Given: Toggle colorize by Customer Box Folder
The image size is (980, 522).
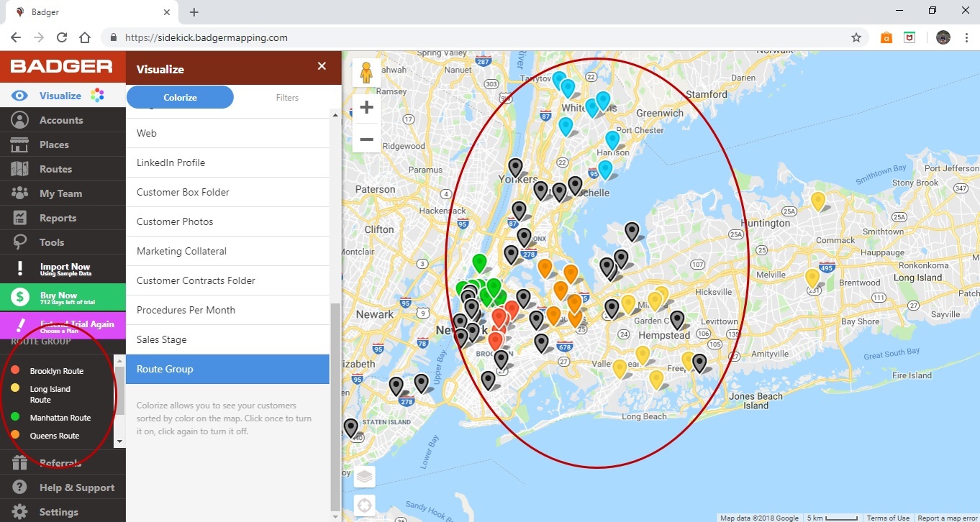Looking at the screenshot, I should [227, 192].
